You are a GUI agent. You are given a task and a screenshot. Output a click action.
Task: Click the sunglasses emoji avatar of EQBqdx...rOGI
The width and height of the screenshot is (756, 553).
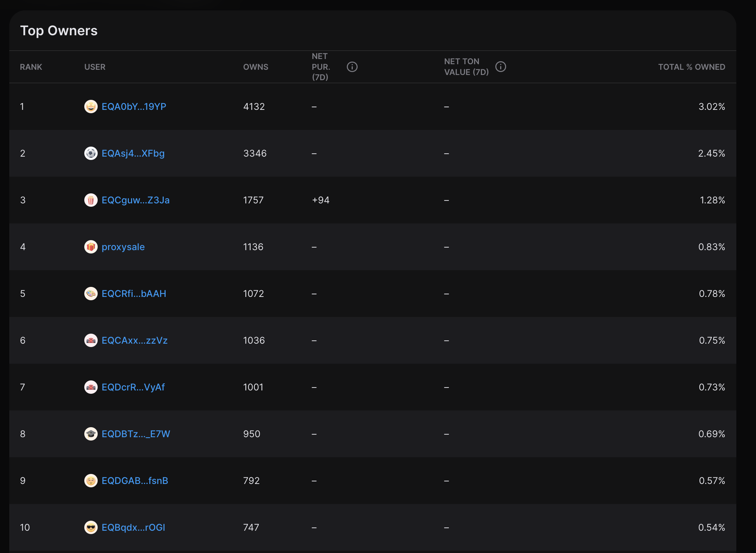(x=91, y=528)
